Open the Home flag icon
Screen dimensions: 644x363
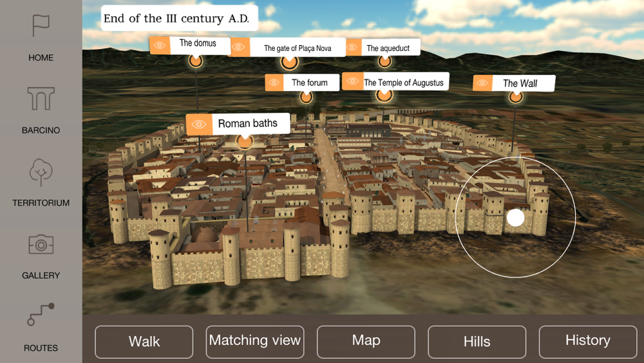pos(41,26)
